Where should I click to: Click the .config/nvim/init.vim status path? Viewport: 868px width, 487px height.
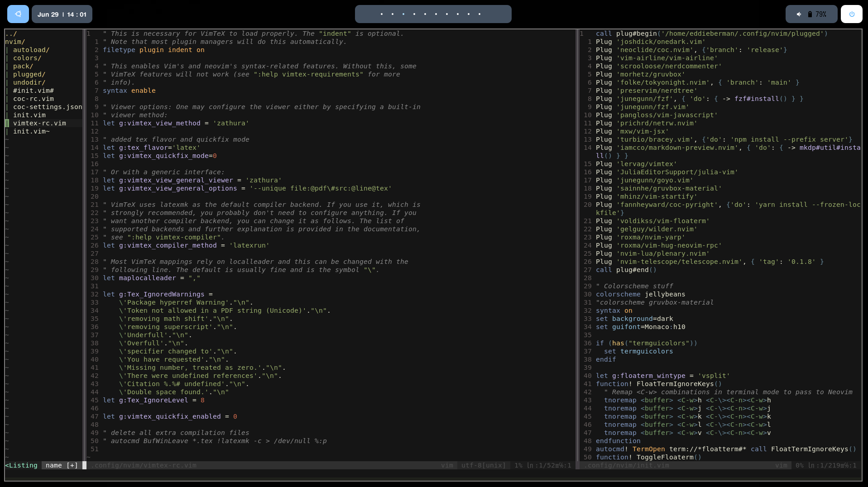pyautogui.click(x=626, y=465)
